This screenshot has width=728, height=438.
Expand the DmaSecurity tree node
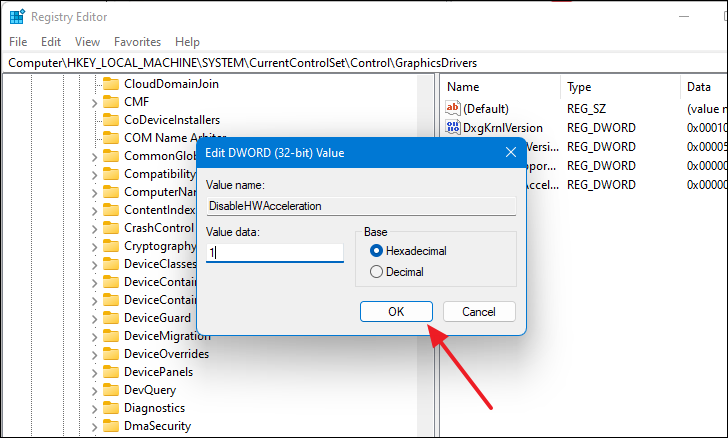tap(94, 427)
